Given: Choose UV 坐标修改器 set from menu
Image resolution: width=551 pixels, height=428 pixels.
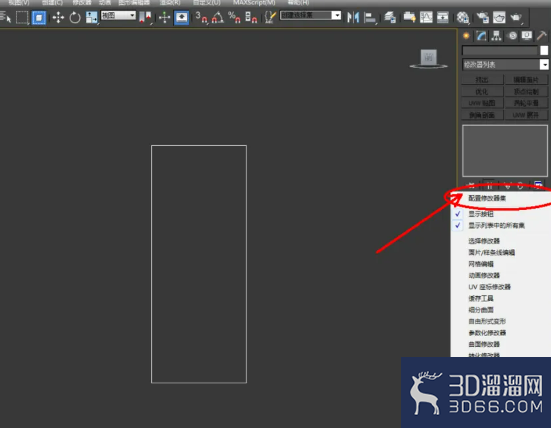Looking at the screenshot, I should (x=490, y=287).
